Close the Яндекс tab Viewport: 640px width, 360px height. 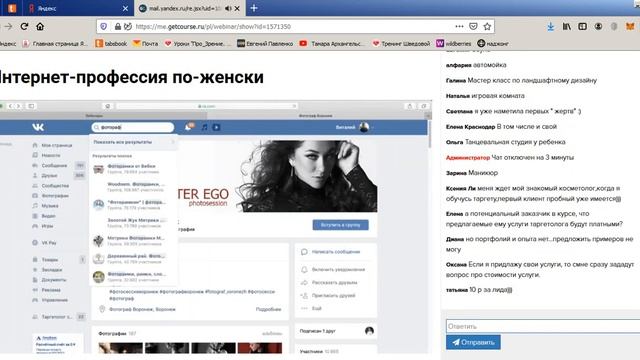pos(125,8)
